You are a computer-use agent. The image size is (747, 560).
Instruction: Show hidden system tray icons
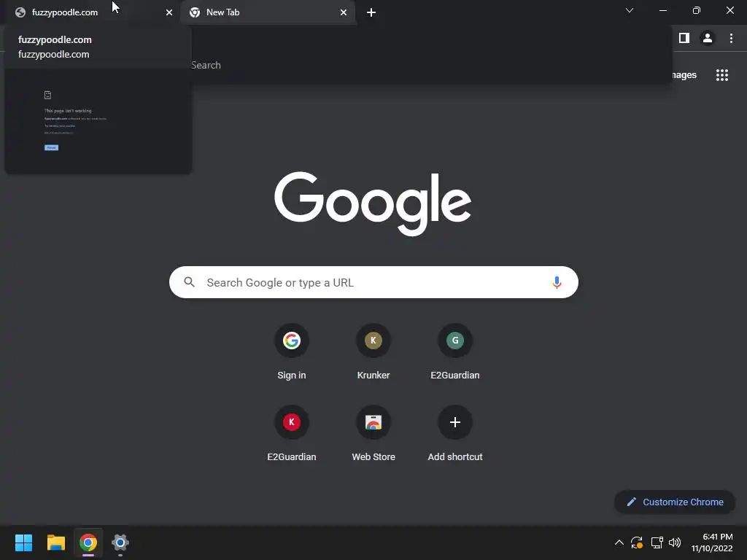[x=619, y=542]
